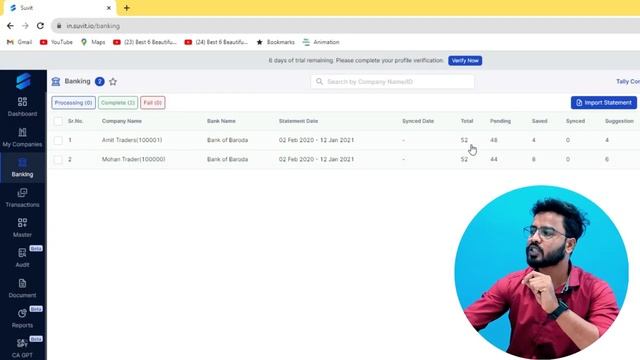Open the Bookmarks star folder
Screen dimensions: 640x360
point(276,42)
